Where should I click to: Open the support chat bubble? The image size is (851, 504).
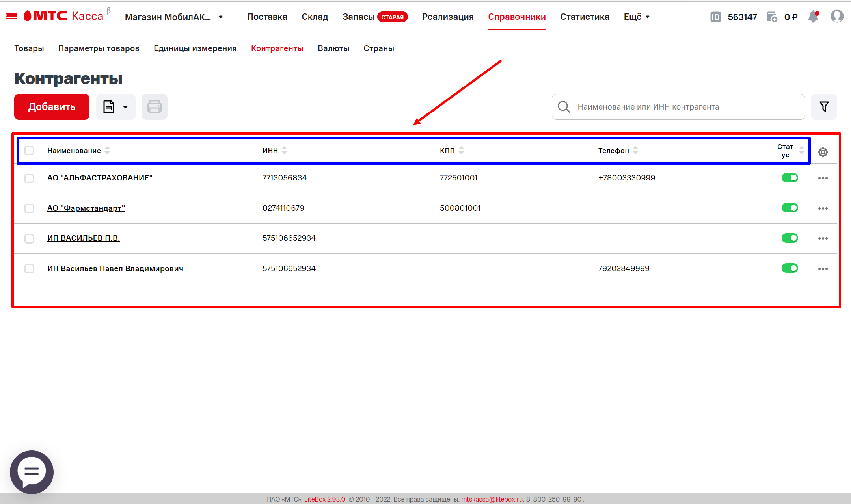tap(32, 472)
